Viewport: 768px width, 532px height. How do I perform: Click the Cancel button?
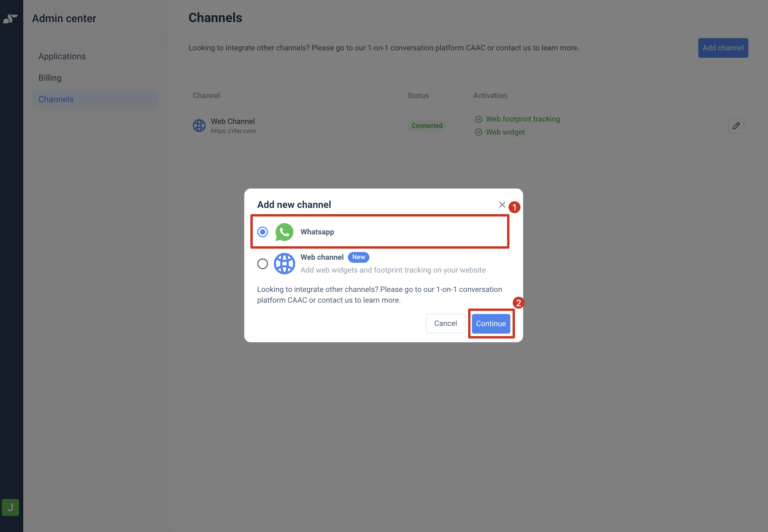(x=445, y=323)
